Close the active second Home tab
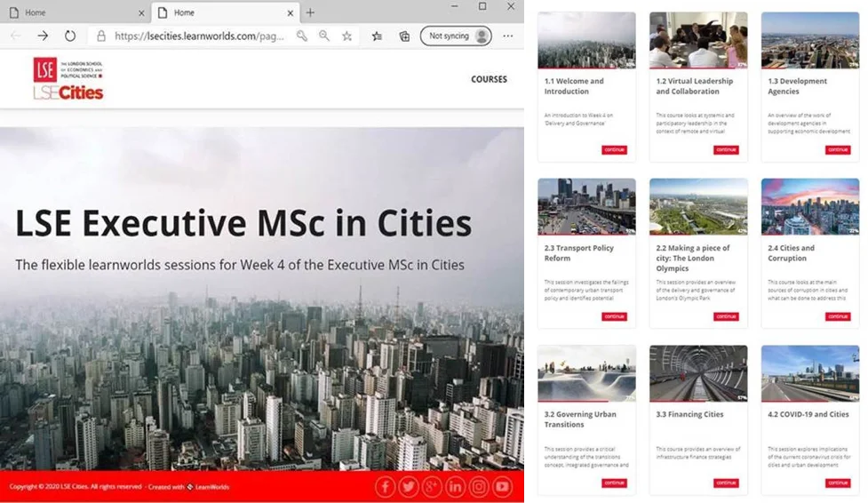 click(x=290, y=12)
